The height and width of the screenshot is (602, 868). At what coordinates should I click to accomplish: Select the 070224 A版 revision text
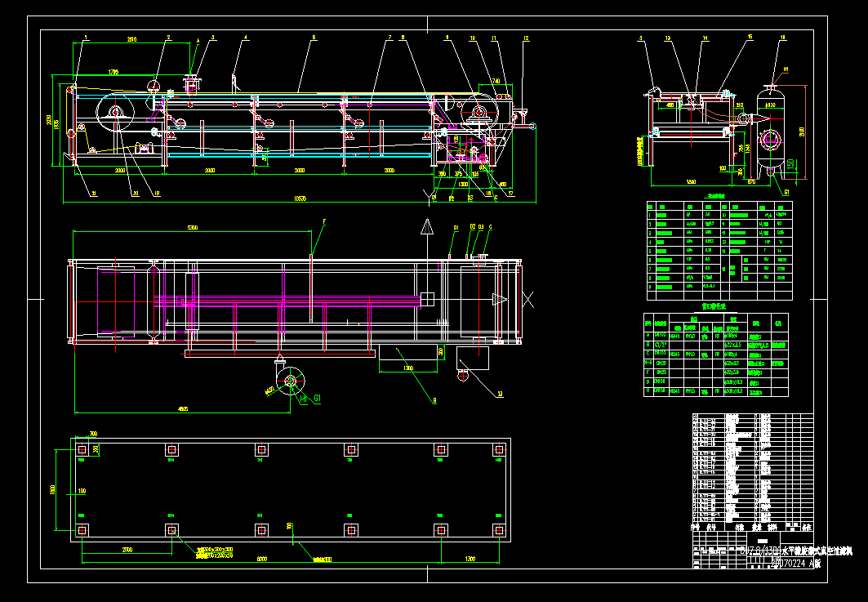click(x=795, y=564)
